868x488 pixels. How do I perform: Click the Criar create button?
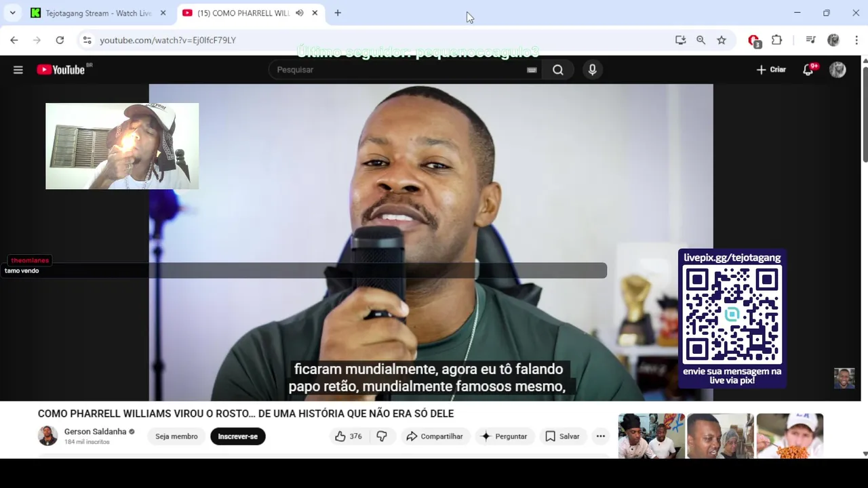click(x=771, y=70)
